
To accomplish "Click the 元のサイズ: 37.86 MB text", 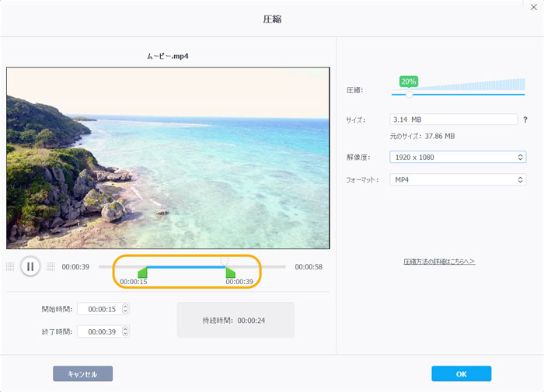I will (x=422, y=136).
